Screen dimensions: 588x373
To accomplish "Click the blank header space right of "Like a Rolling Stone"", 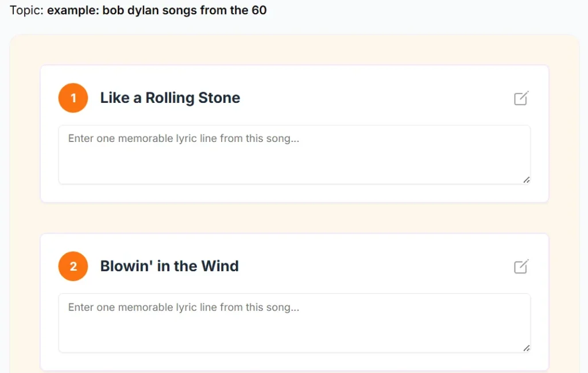I will [x=373, y=98].
